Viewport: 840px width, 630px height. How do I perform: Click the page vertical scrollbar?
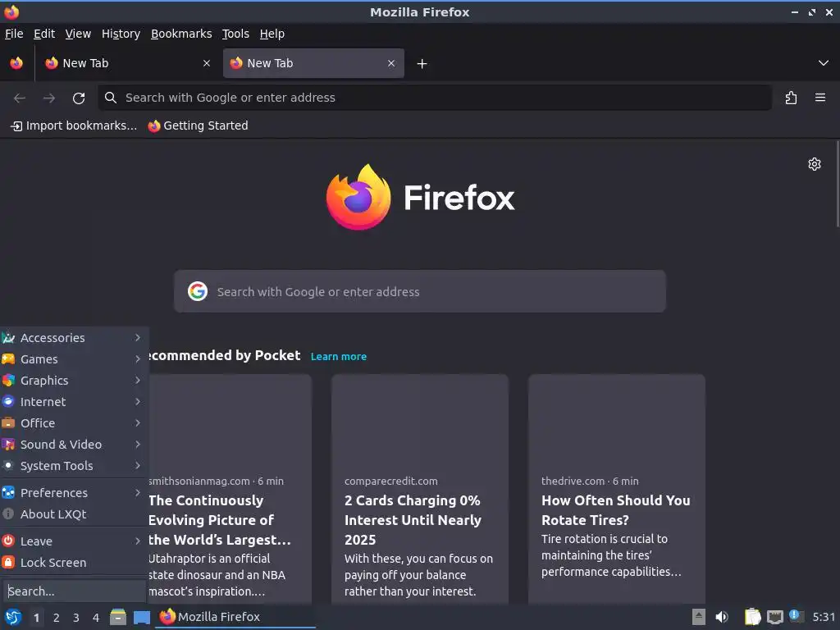(x=838, y=184)
